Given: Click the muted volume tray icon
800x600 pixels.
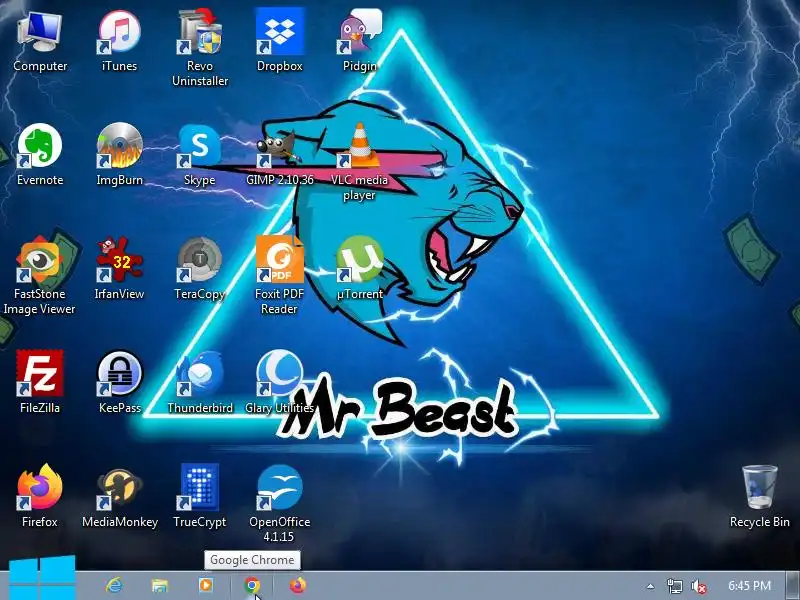Looking at the screenshot, I should coord(698,586).
